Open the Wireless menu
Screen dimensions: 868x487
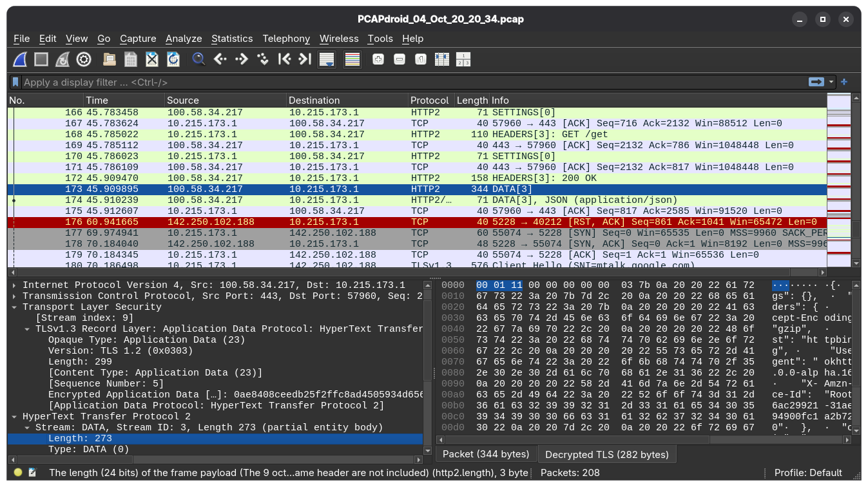coord(339,39)
